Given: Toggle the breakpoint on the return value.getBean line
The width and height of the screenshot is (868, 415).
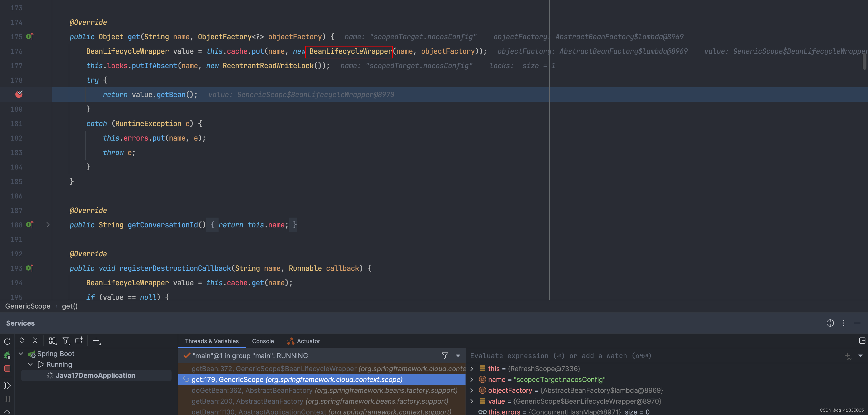Looking at the screenshot, I should 19,94.
